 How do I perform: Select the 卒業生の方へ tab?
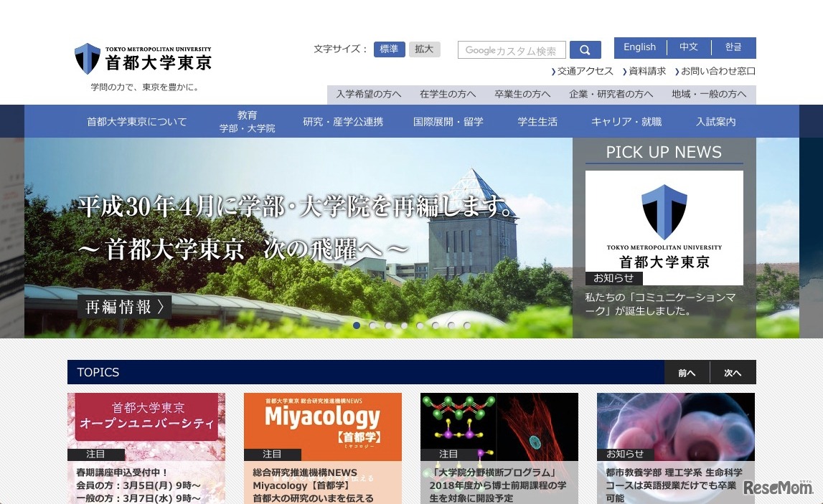[522, 95]
